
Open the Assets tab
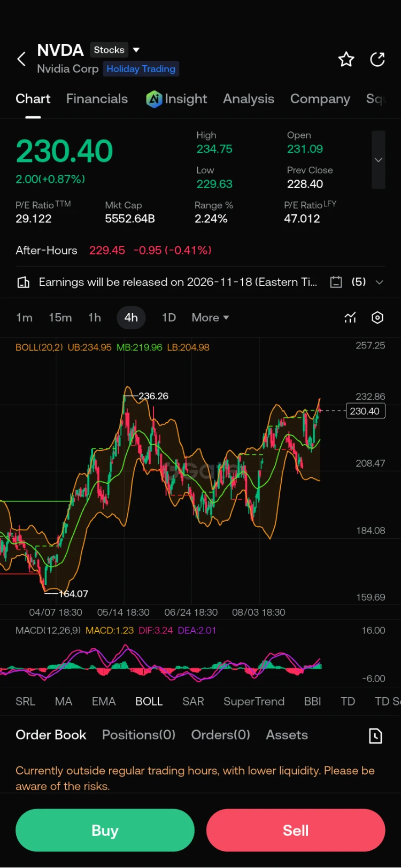287,735
